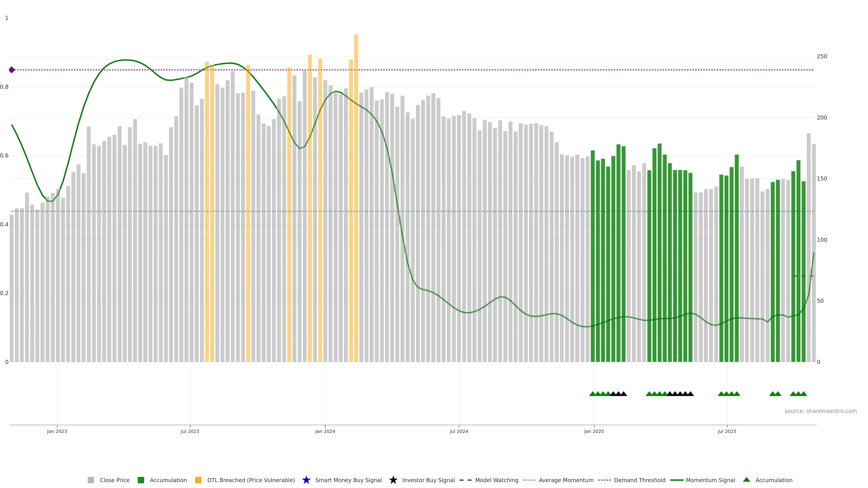
Task: Click the purple diamond Demand Threshold marker
Action: coord(12,70)
